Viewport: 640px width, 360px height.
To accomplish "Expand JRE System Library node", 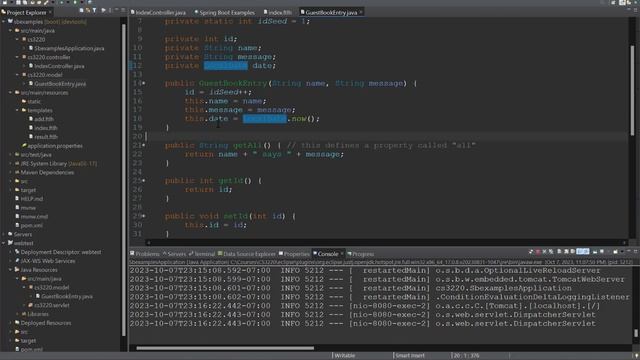I will 11,164.
